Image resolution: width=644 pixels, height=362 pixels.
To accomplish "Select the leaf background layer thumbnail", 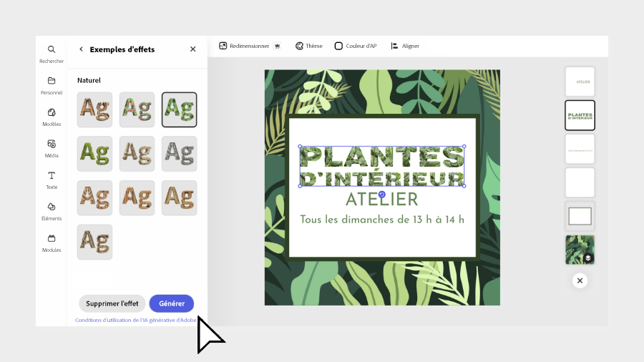I will tap(580, 250).
